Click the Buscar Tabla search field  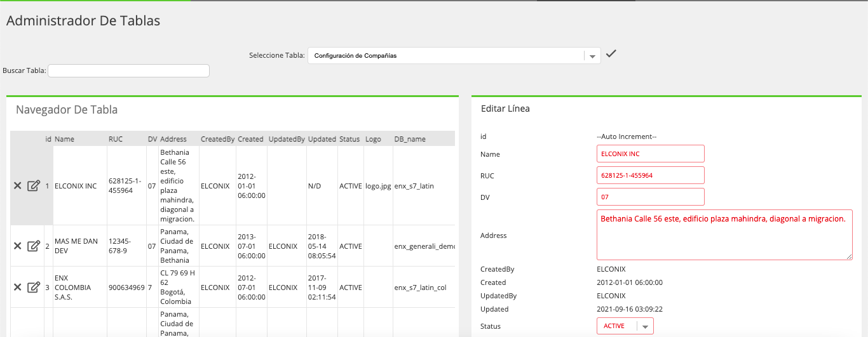(128, 70)
